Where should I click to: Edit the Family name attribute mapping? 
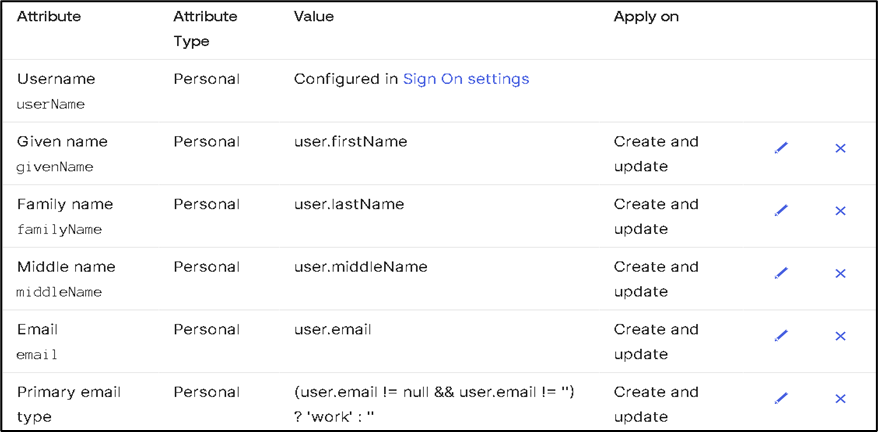click(x=781, y=211)
